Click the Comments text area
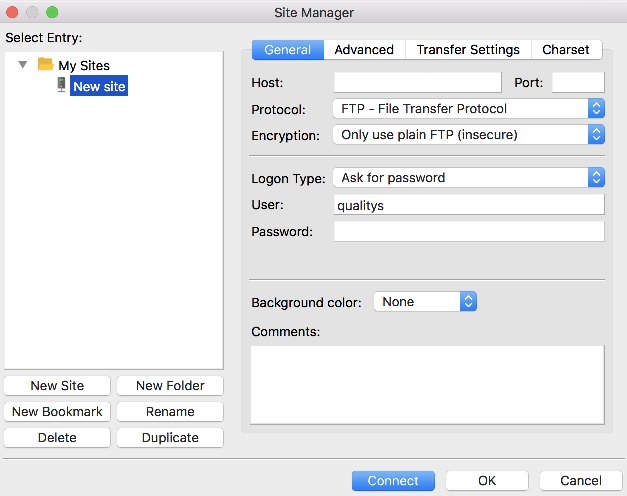This screenshot has height=496, width=627. click(427, 384)
